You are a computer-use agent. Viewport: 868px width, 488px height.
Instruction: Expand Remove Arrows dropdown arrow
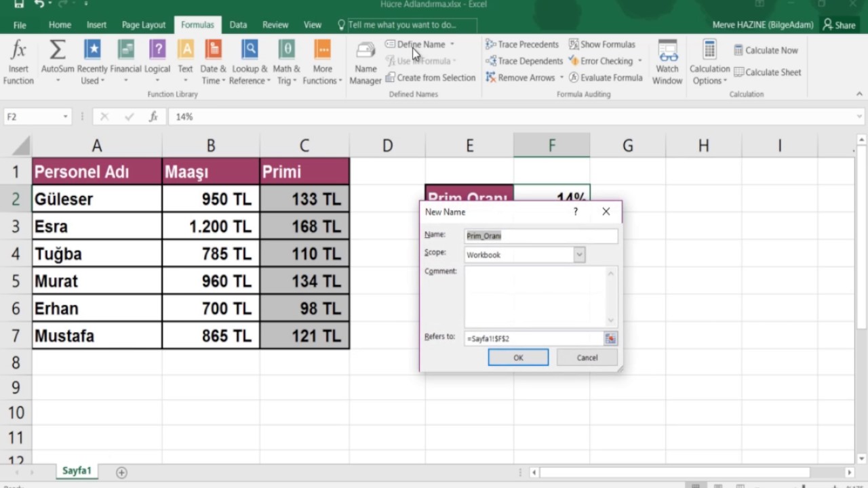(561, 77)
